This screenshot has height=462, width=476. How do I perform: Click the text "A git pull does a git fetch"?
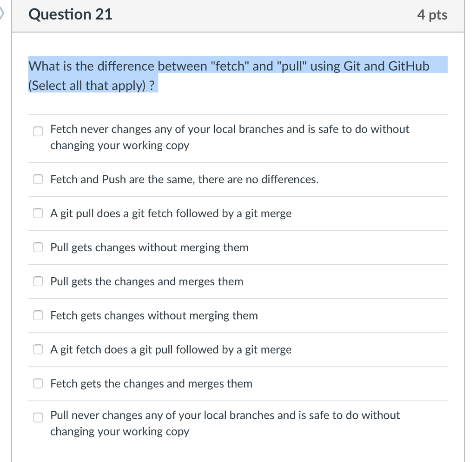point(171,213)
